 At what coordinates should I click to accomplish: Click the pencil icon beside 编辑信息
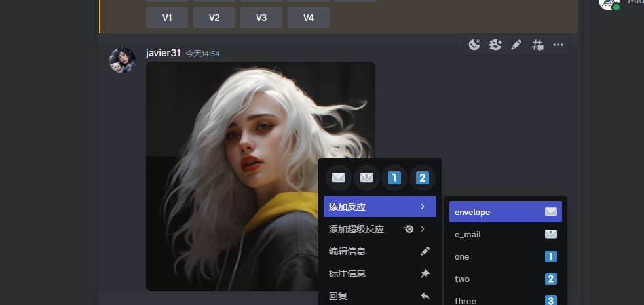point(425,251)
